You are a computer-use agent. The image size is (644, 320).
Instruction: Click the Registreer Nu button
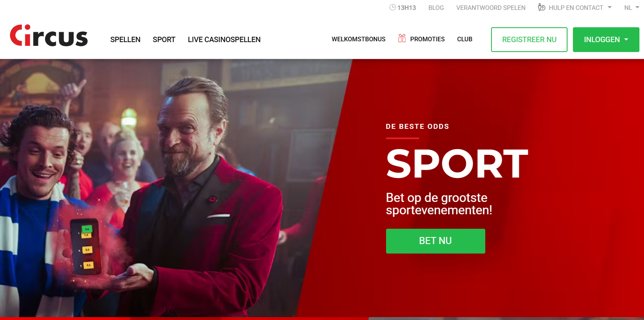click(529, 40)
